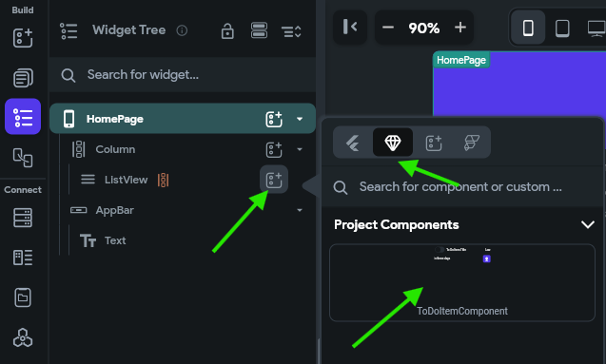The image size is (606, 364).
Task: Open the Flutter widgets tab in popup
Action: tap(352, 143)
